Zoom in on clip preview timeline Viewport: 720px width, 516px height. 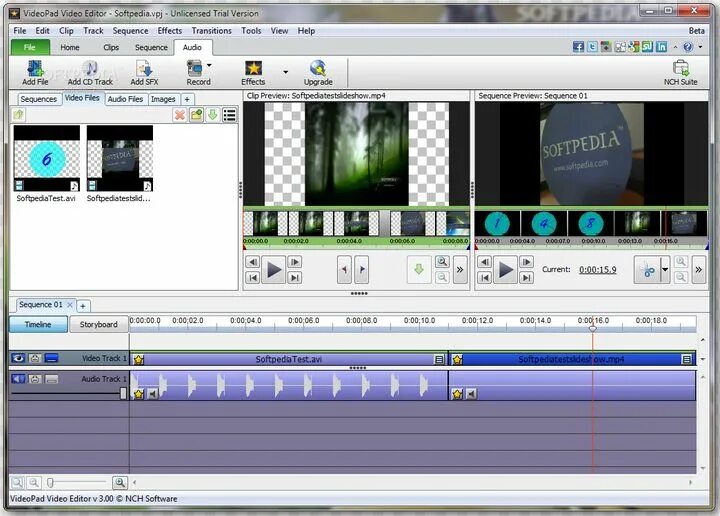[442, 262]
